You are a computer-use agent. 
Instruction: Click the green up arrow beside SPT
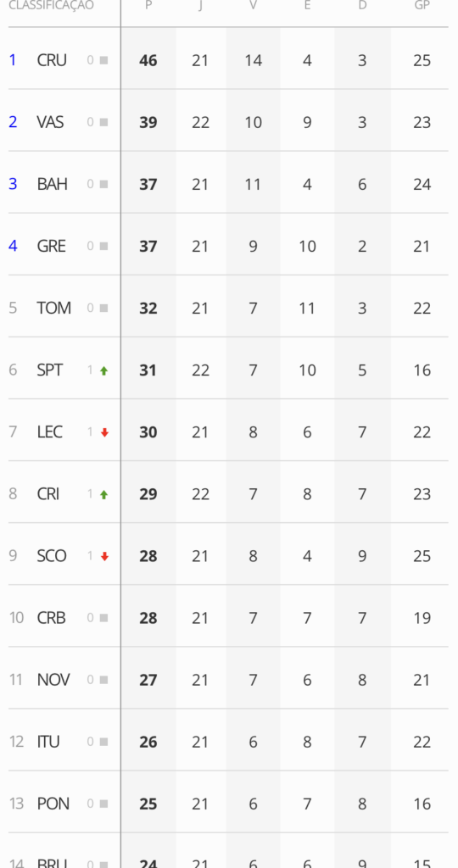[x=103, y=371]
